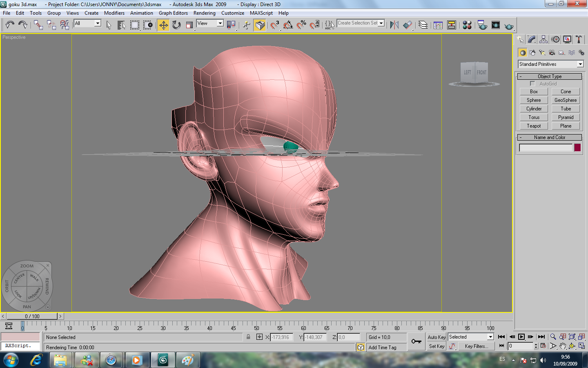Click the Rectangular Selection Region icon
588x368 pixels.
(x=135, y=25)
